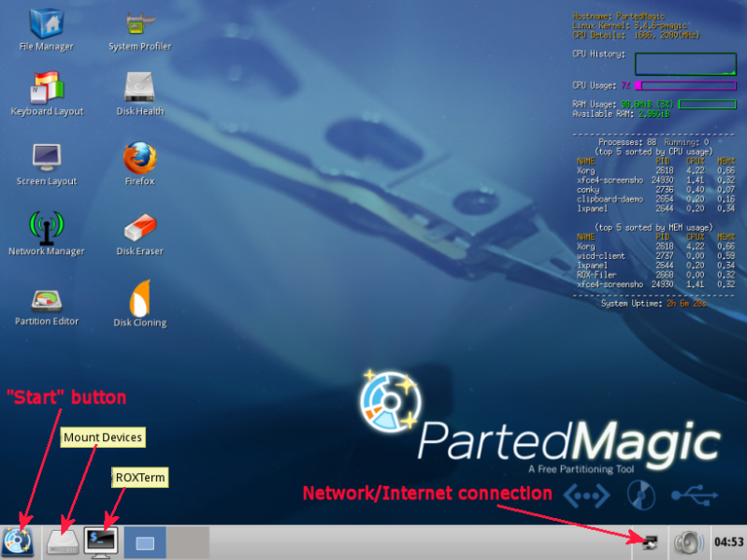Click the 'conky' process row

655,190
